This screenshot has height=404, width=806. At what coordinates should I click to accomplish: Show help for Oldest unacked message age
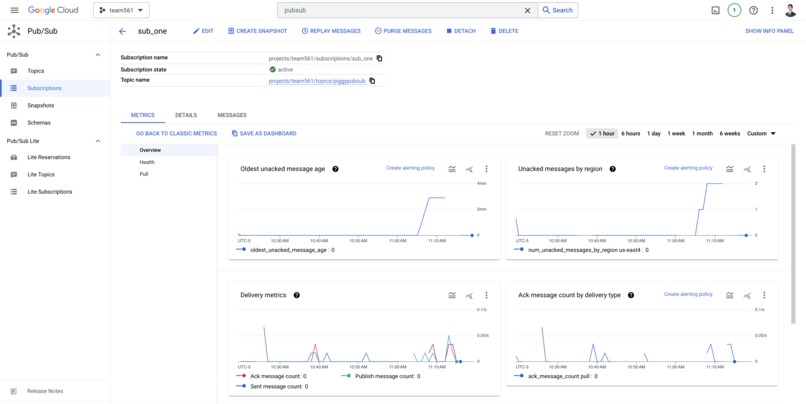click(x=335, y=169)
